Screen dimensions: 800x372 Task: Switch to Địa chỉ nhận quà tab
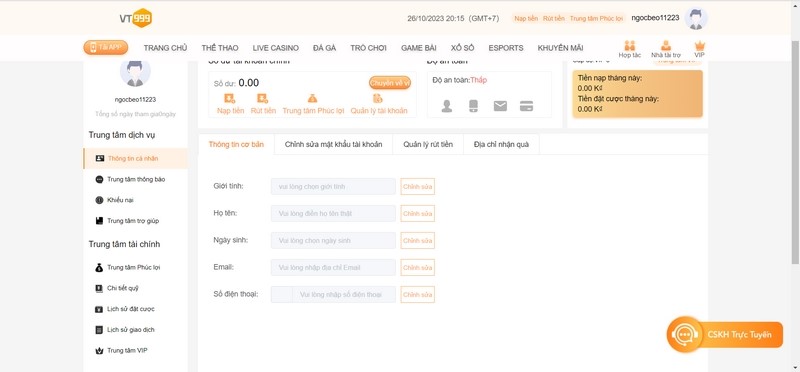[501, 144]
